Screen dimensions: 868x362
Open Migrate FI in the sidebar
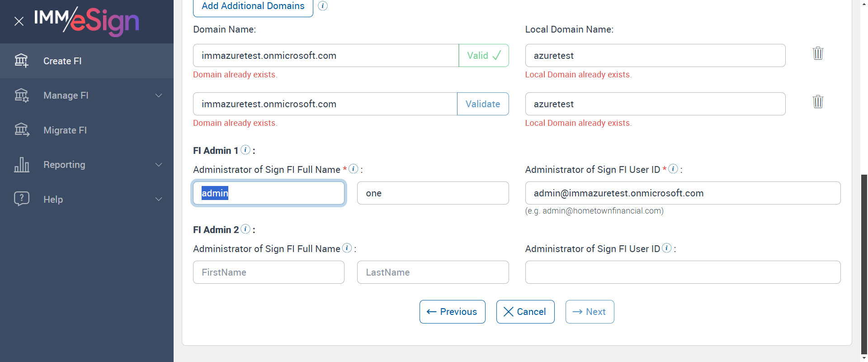pos(65,130)
